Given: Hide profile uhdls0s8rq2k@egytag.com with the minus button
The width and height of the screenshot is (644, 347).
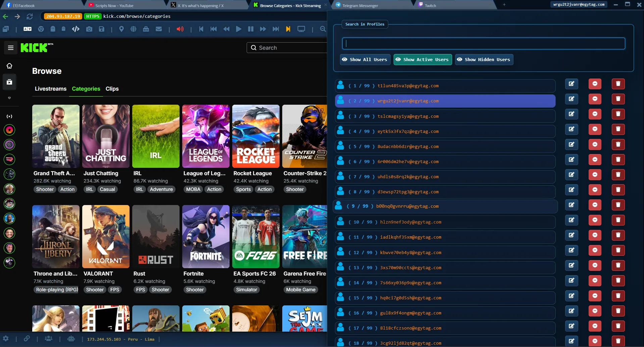Looking at the screenshot, I should click(x=595, y=175).
